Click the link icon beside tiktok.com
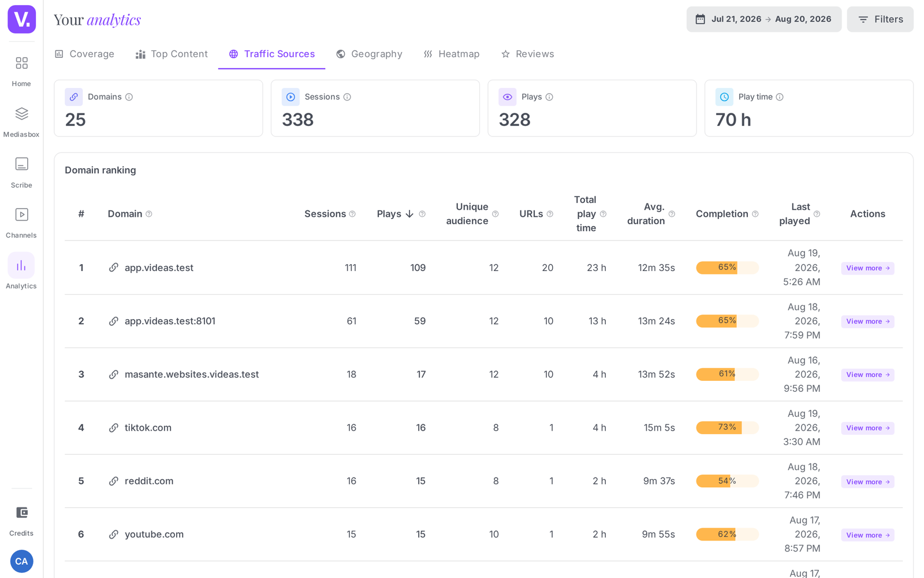924x578 pixels. pos(114,428)
